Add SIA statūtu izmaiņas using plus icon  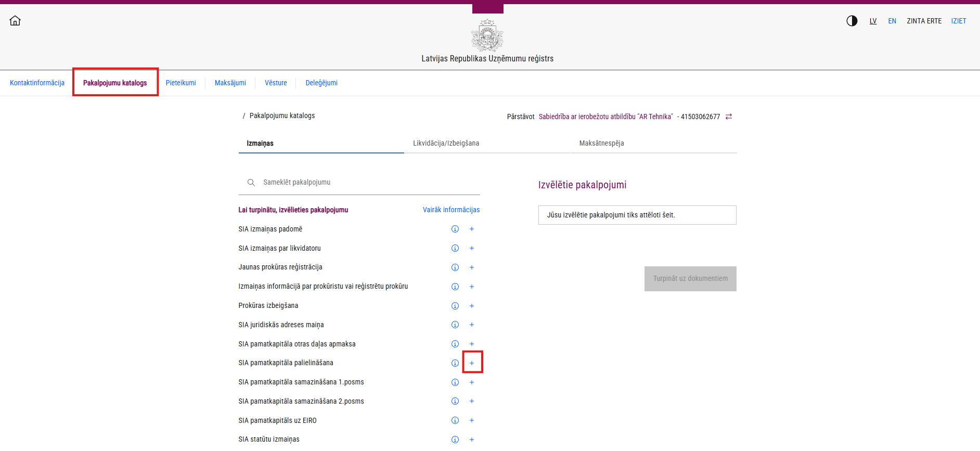coord(472,440)
